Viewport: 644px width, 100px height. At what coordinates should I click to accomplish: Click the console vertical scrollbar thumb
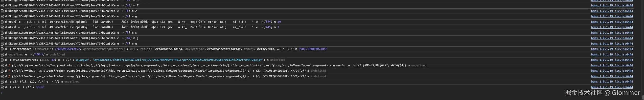point(643,98)
